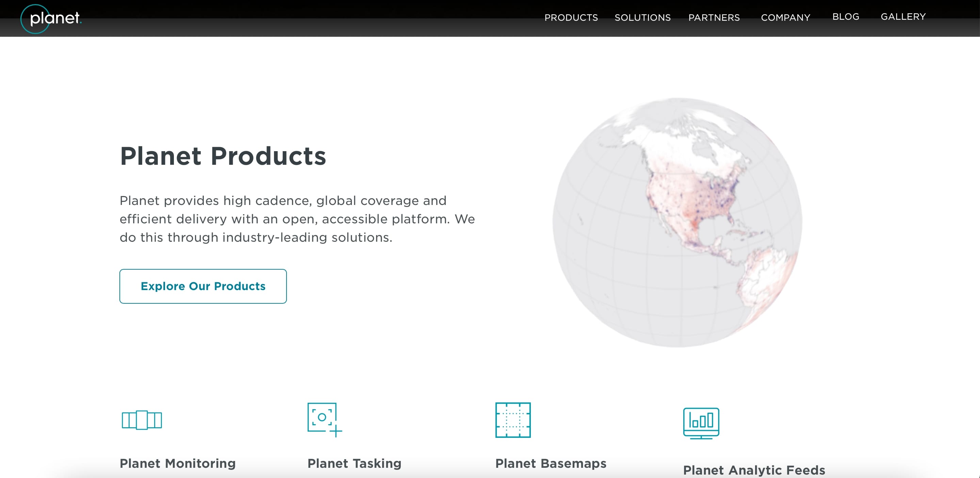Click the Planet Monitoring panels icon
Screen dimensions: 980x478
coord(142,420)
